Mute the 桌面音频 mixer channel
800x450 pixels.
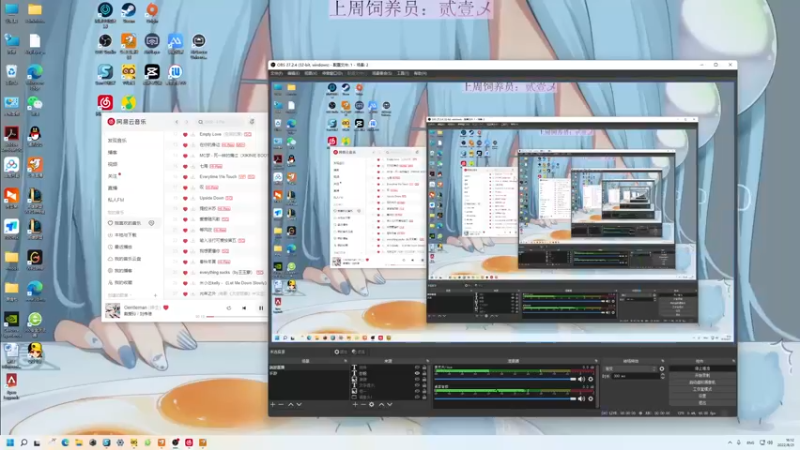click(581, 398)
